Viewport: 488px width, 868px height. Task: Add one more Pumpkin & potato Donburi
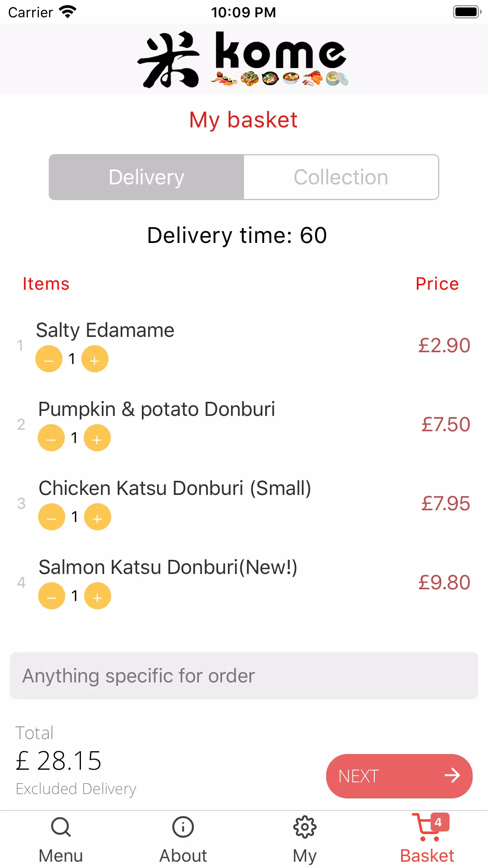pos(97,438)
